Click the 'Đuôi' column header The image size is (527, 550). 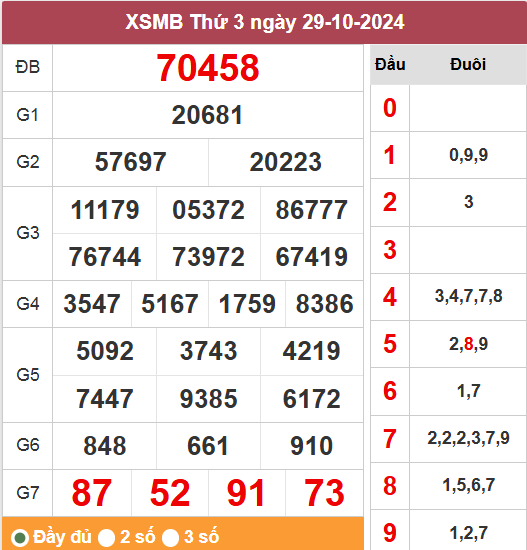pos(468,65)
